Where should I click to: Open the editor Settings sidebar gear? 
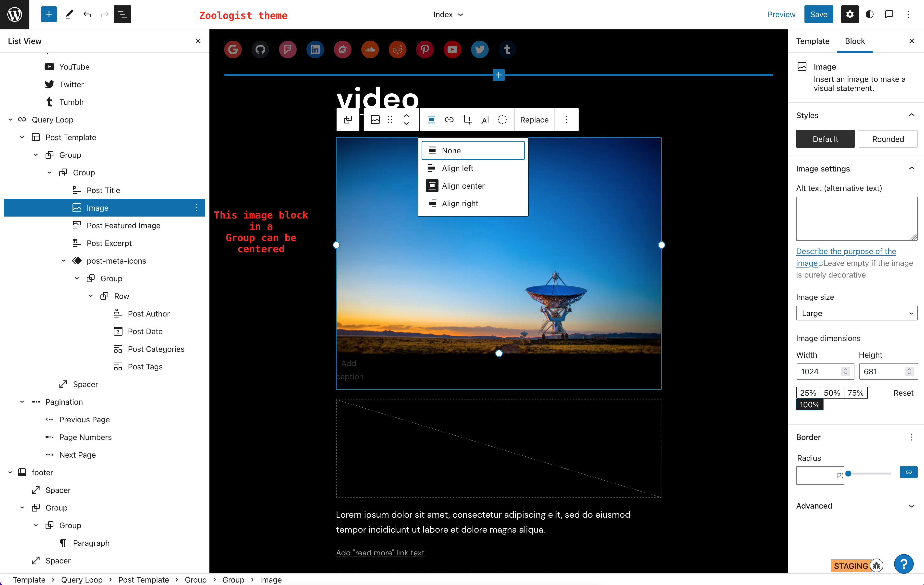coord(850,14)
